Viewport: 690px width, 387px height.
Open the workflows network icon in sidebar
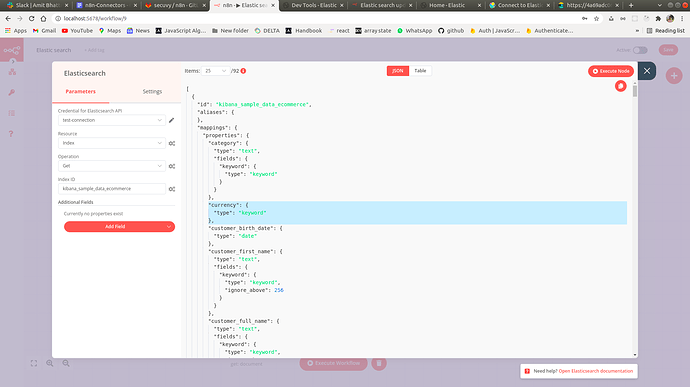pyautogui.click(x=12, y=72)
